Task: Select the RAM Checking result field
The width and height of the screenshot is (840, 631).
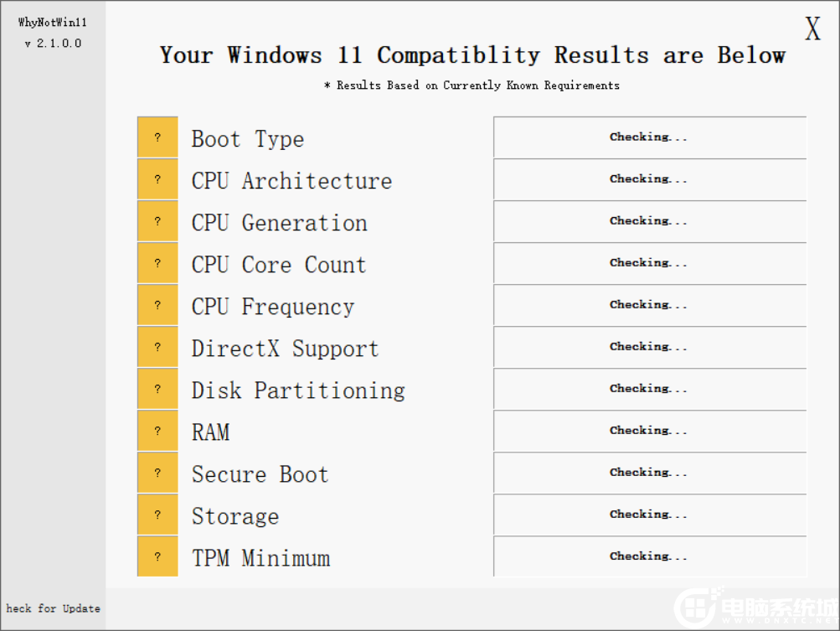Action: (649, 430)
